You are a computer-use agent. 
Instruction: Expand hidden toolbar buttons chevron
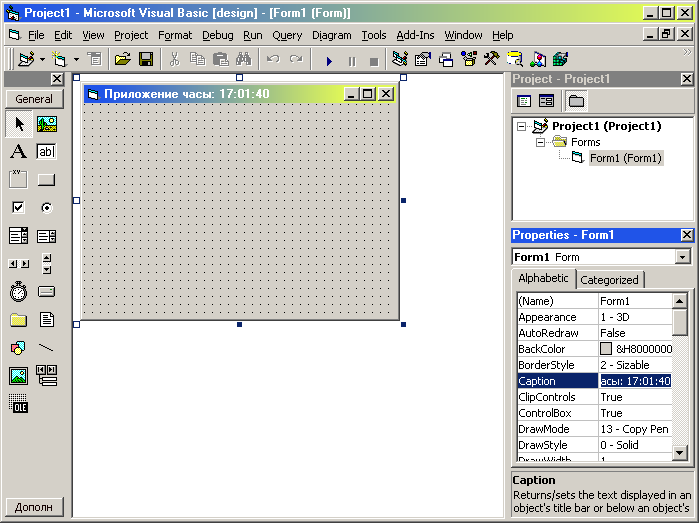[687, 52]
